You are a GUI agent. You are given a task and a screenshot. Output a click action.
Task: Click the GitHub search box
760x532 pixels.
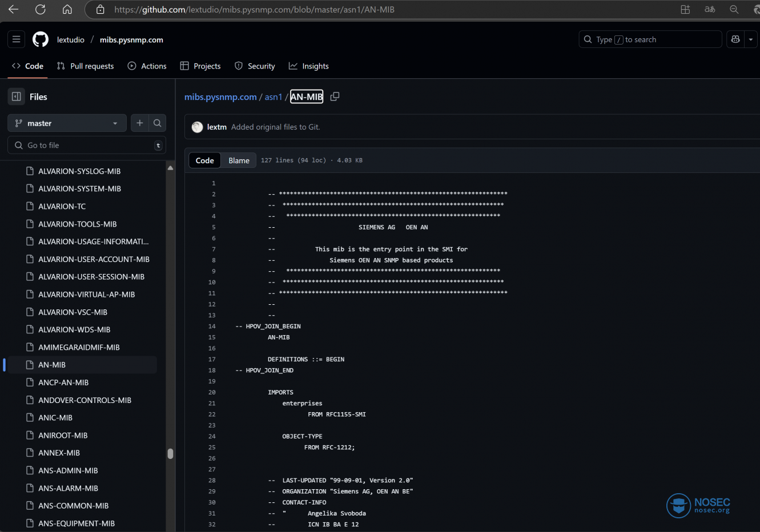650,39
